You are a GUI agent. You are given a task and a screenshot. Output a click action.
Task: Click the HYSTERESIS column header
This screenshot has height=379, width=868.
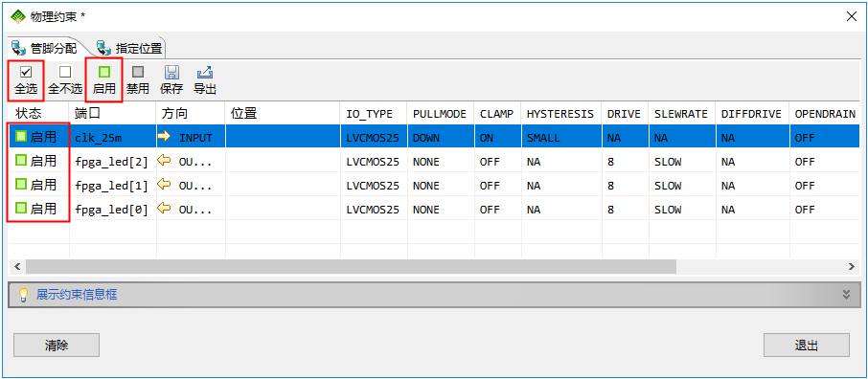coord(561,114)
